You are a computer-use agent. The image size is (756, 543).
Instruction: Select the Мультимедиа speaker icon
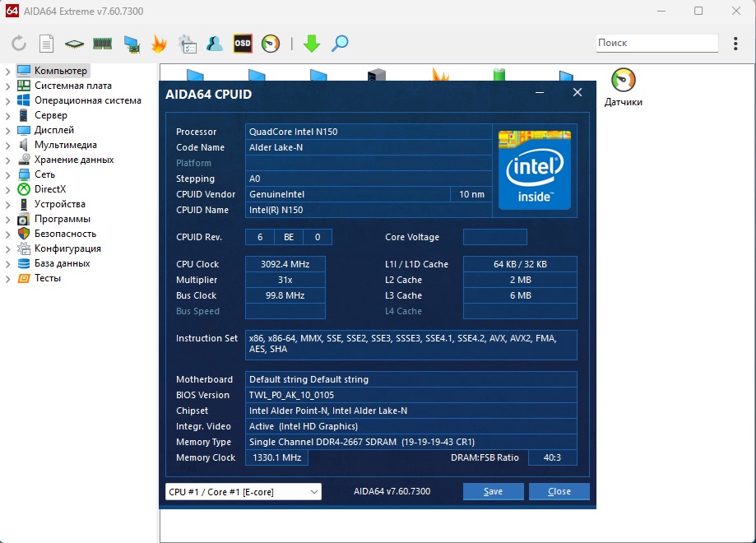coord(24,145)
